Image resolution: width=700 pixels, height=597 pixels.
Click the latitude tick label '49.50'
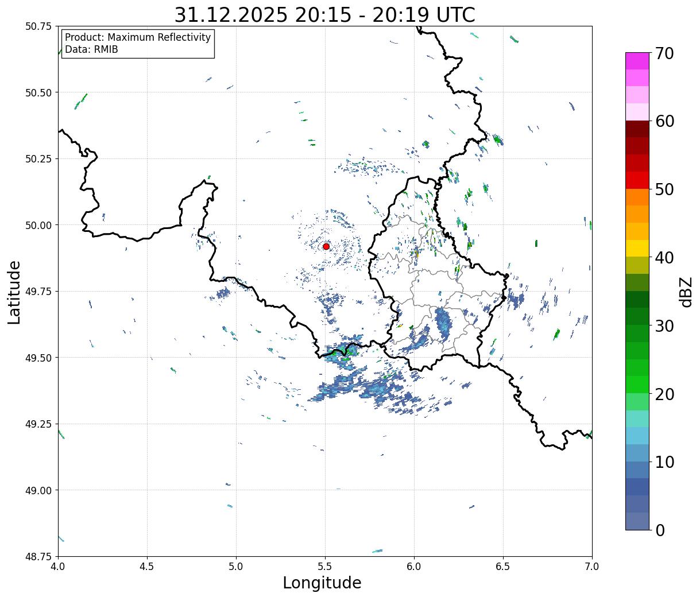[x=39, y=358]
